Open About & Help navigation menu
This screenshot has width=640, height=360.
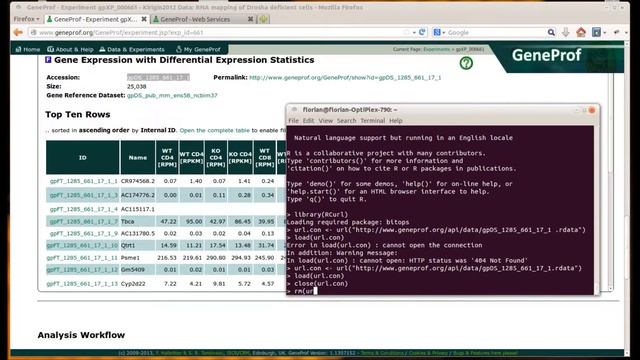pos(70,49)
